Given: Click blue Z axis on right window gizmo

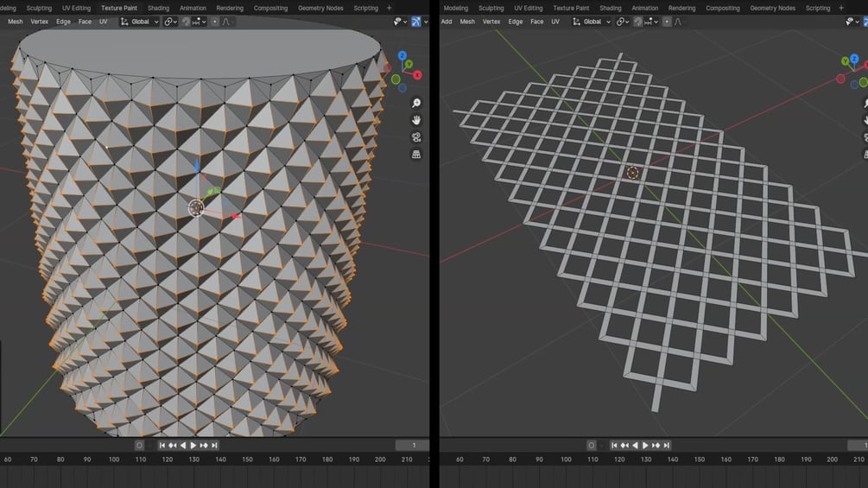Looking at the screenshot, I should (855, 58).
